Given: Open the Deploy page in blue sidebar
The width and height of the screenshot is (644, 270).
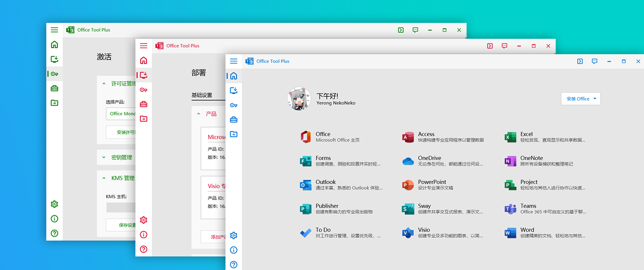Looking at the screenshot, I should coord(234,90).
